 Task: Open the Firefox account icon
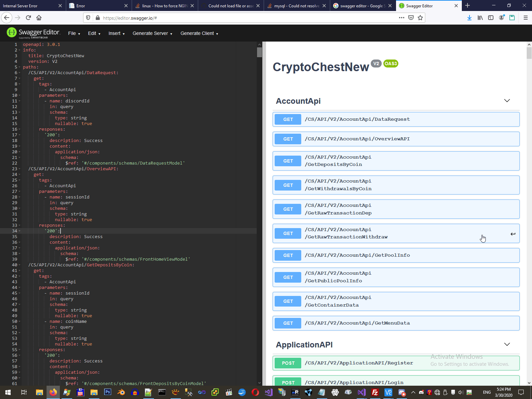501,18
